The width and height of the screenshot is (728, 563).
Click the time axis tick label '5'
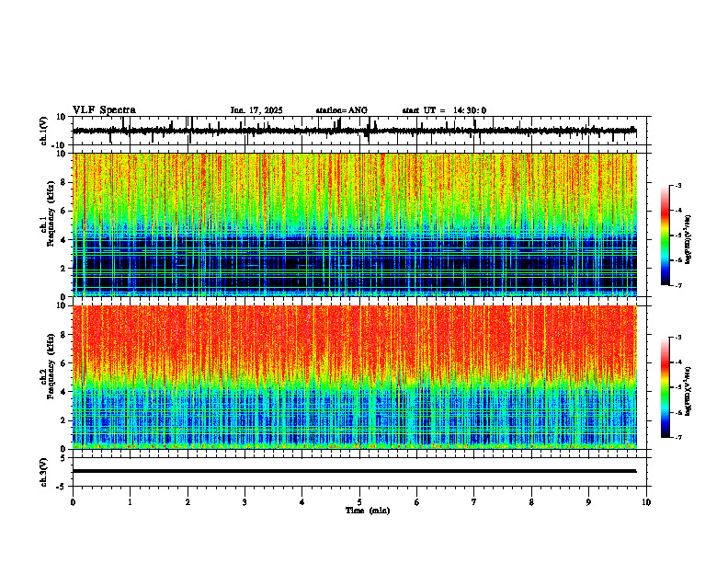tap(359, 502)
